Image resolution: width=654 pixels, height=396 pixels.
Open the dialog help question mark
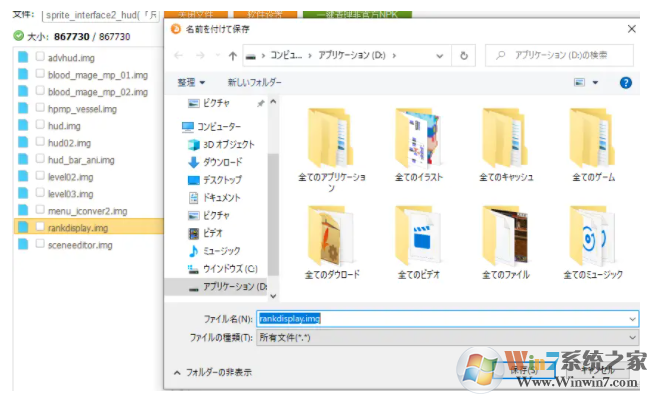[626, 83]
